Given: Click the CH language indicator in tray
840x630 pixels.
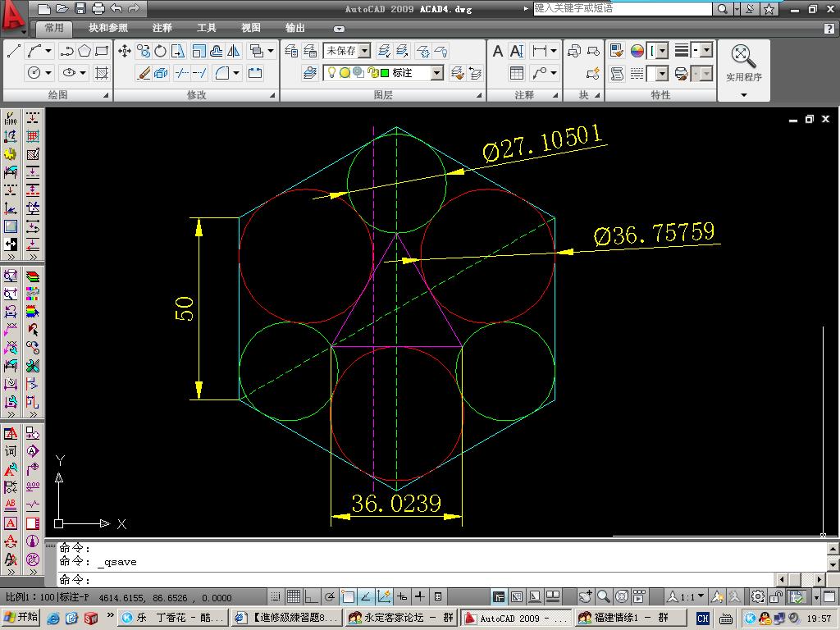Looking at the screenshot, I should tap(703, 619).
